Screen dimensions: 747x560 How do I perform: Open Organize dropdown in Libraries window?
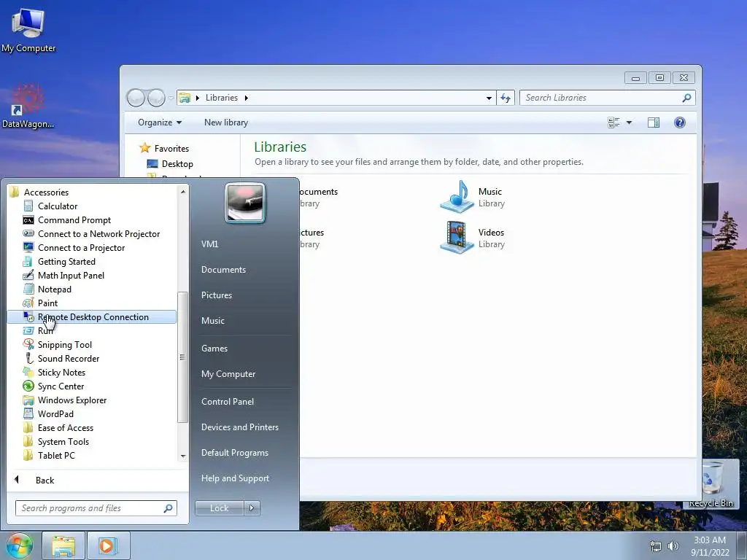pos(160,122)
